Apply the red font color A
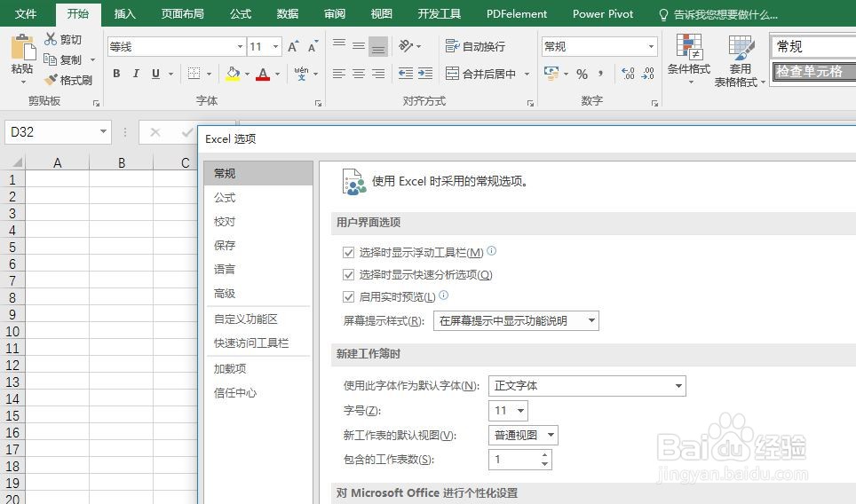The height and width of the screenshot is (504, 856). coord(263,73)
